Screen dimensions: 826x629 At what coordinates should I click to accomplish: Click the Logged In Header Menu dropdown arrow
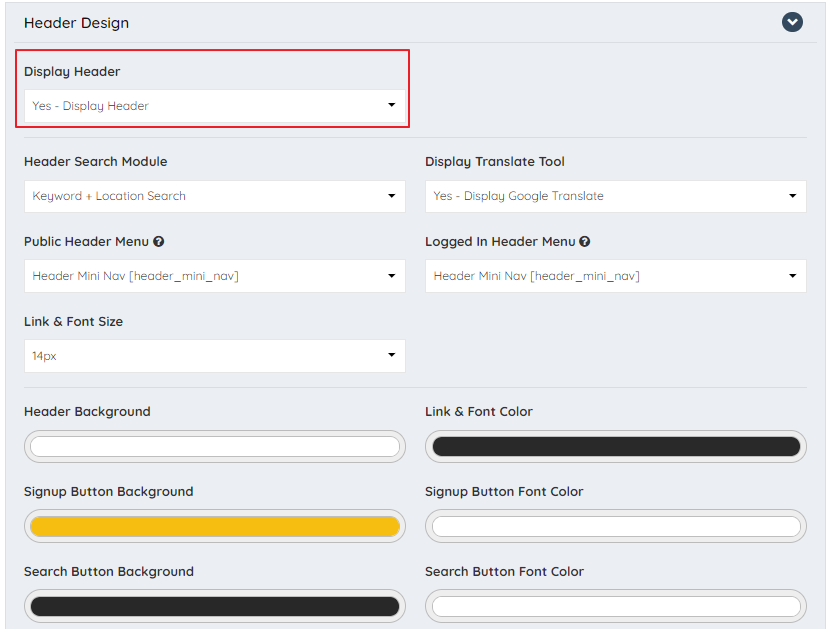pos(792,276)
